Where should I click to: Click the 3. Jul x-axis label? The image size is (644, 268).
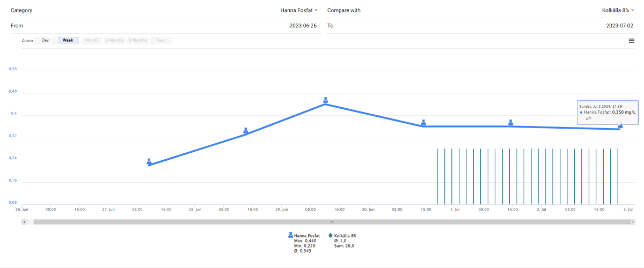coord(628,210)
